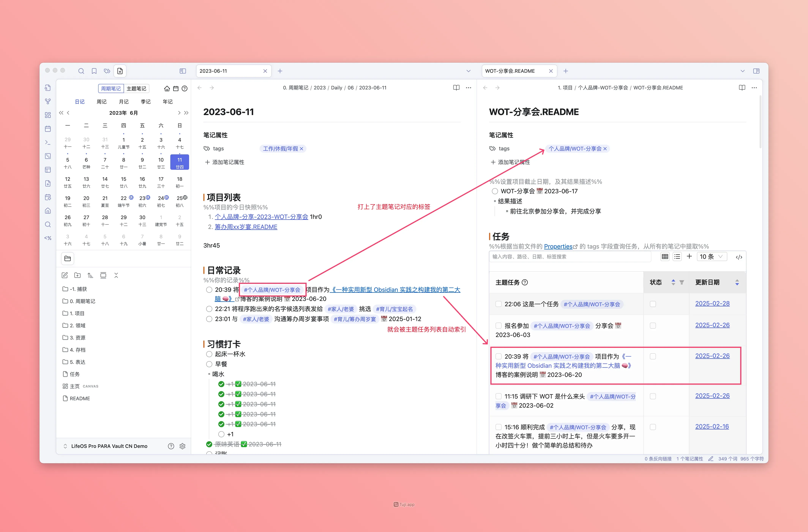Toggle reading view in left pane
808x532 pixels.
456,88
